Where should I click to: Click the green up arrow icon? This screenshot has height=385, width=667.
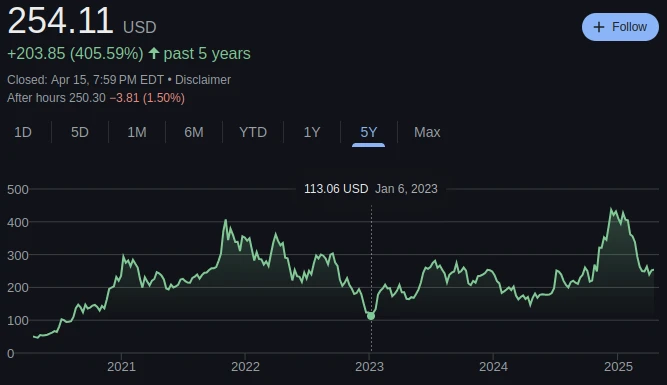154,54
